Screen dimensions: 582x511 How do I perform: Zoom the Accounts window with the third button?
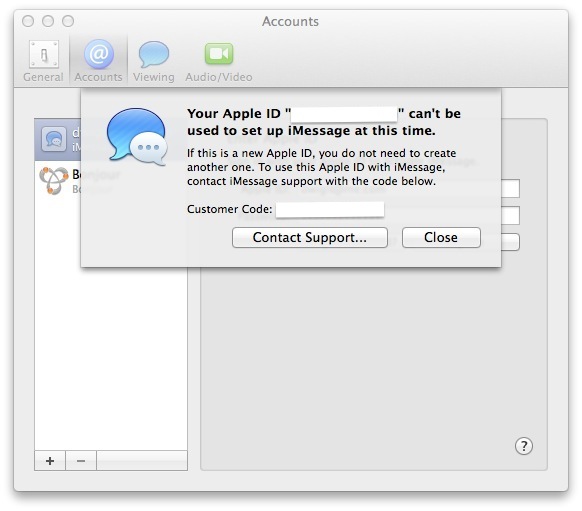coord(68,21)
